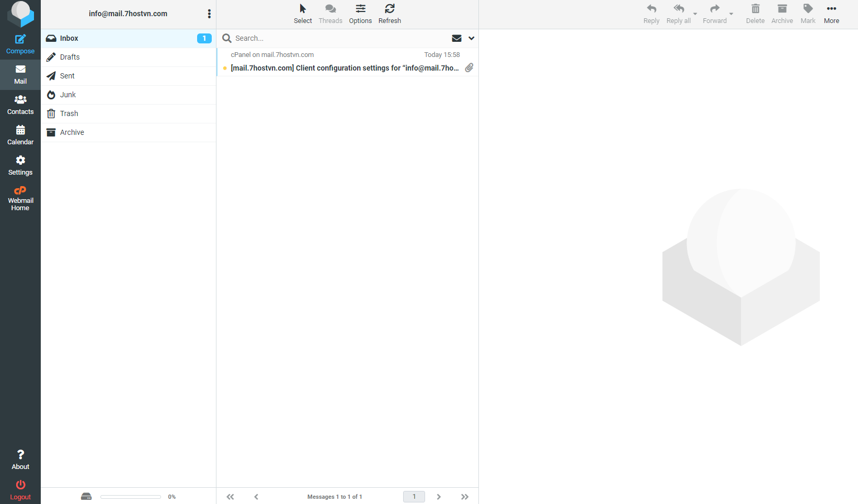Go to next page of messages
The height and width of the screenshot is (504, 858).
(x=439, y=497)
